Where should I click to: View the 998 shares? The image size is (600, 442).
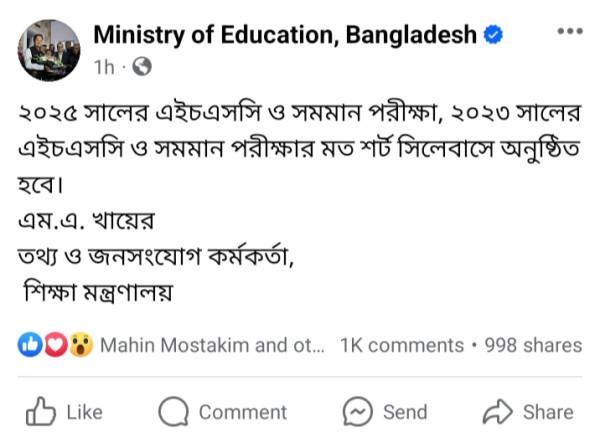click(x=532, y=345)
